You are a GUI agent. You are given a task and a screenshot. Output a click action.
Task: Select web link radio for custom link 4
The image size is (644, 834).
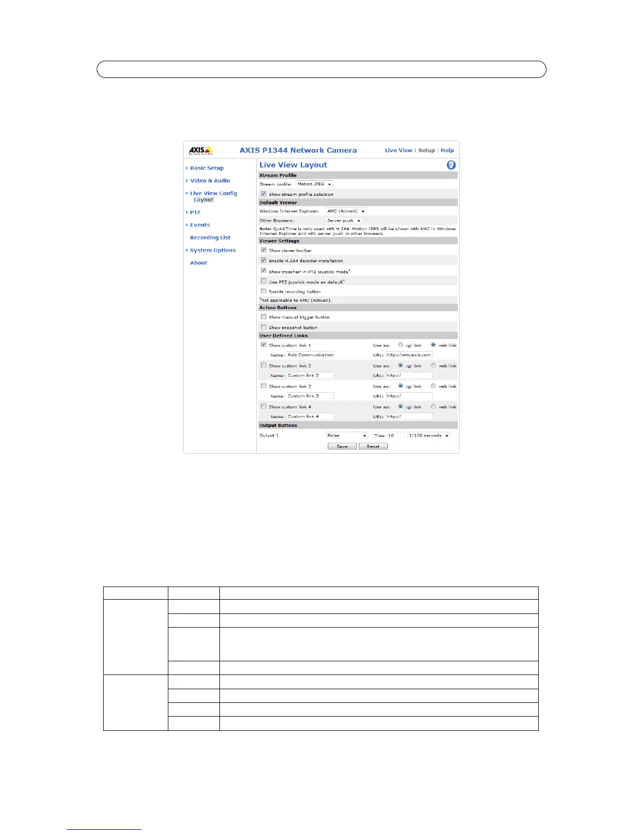(x=433, y=406)
